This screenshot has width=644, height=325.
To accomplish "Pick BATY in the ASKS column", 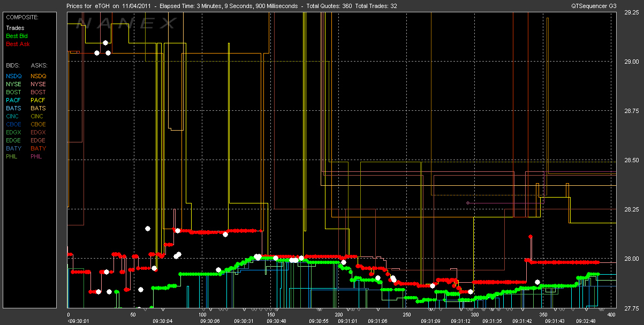I will [x=39, y=148].
